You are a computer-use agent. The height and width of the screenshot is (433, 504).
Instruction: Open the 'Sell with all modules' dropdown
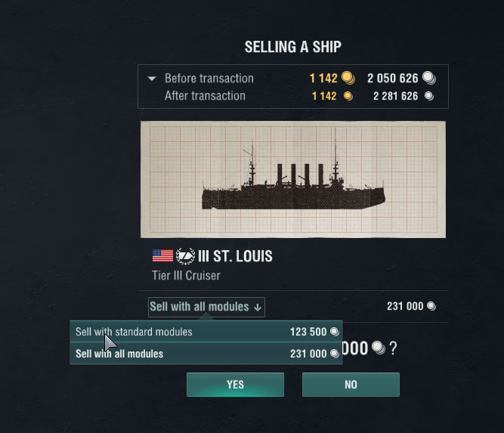pyautogui.click(x=206, y=307)
